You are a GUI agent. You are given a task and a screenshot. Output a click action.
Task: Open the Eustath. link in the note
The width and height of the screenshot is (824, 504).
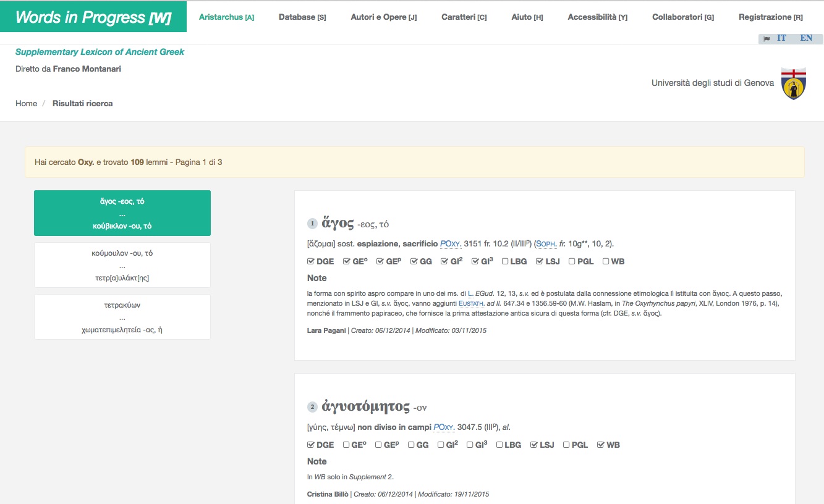pos(471,303)
